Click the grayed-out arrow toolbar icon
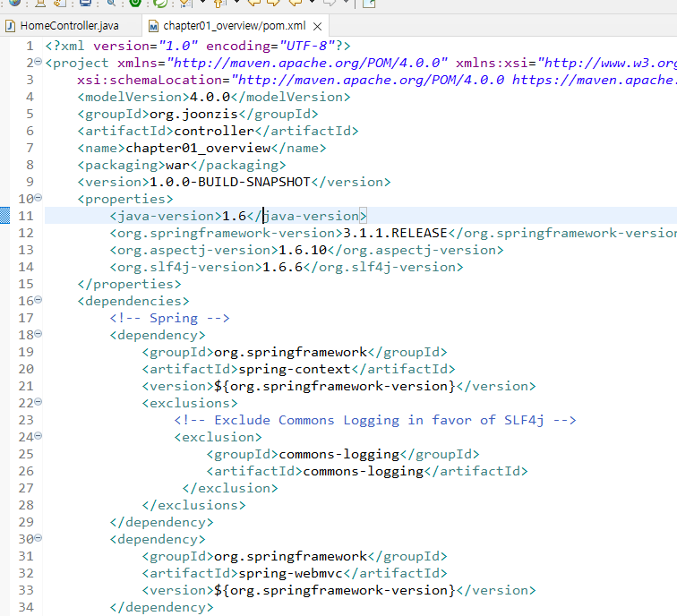Viewport: 677px width, 616px height. [x=330, y=3]
